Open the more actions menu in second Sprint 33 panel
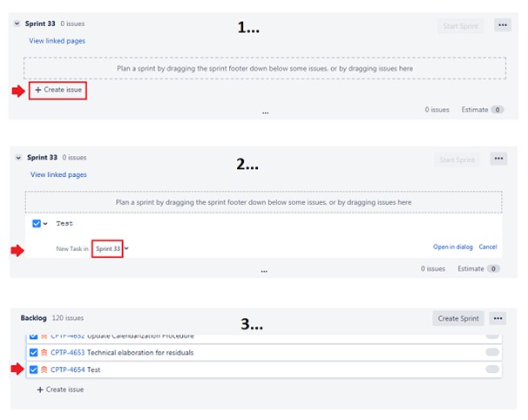The height and width of the screenshot is (420, 528). [498, 159]
